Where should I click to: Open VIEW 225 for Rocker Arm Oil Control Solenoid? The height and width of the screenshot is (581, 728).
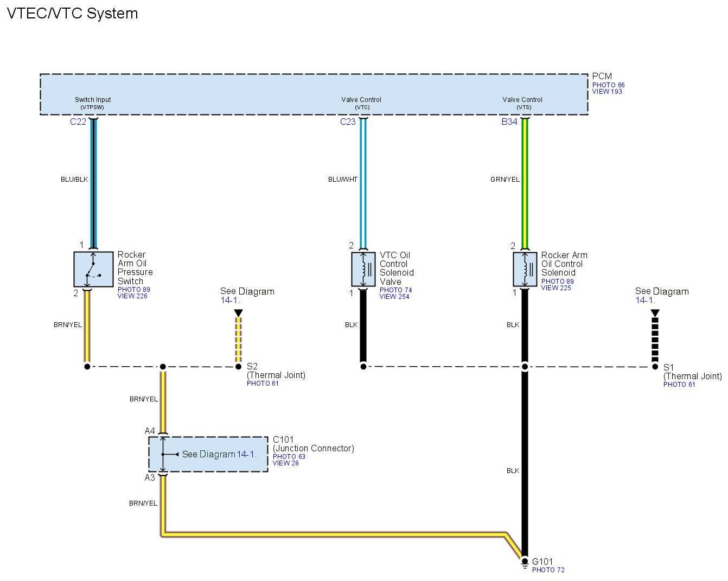(556, 288)
